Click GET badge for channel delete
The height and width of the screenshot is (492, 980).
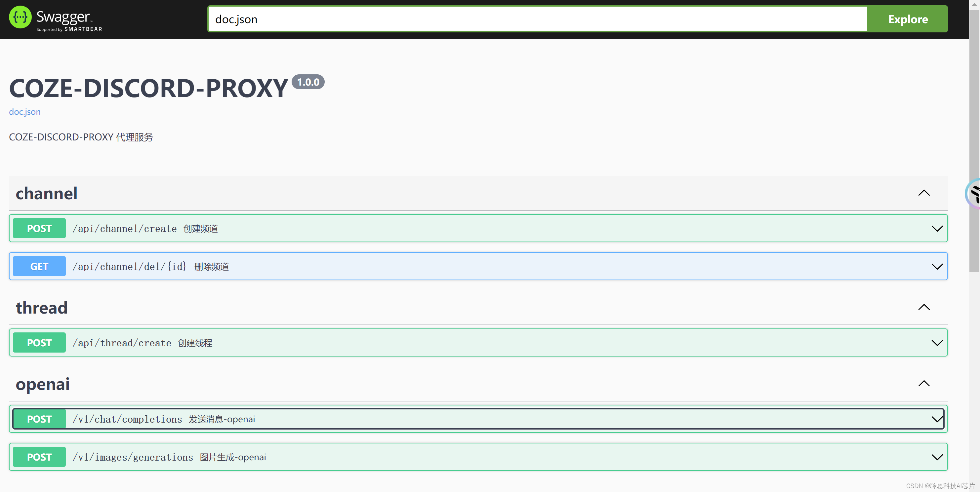pos(39,267)
